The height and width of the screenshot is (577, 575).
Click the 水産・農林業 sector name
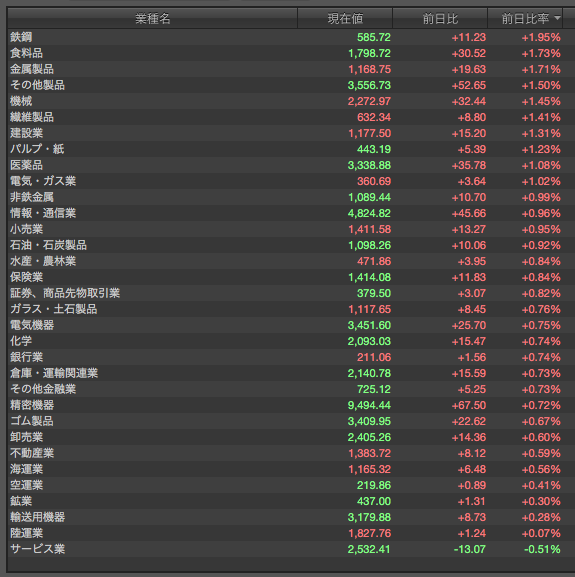click(43, 261)
